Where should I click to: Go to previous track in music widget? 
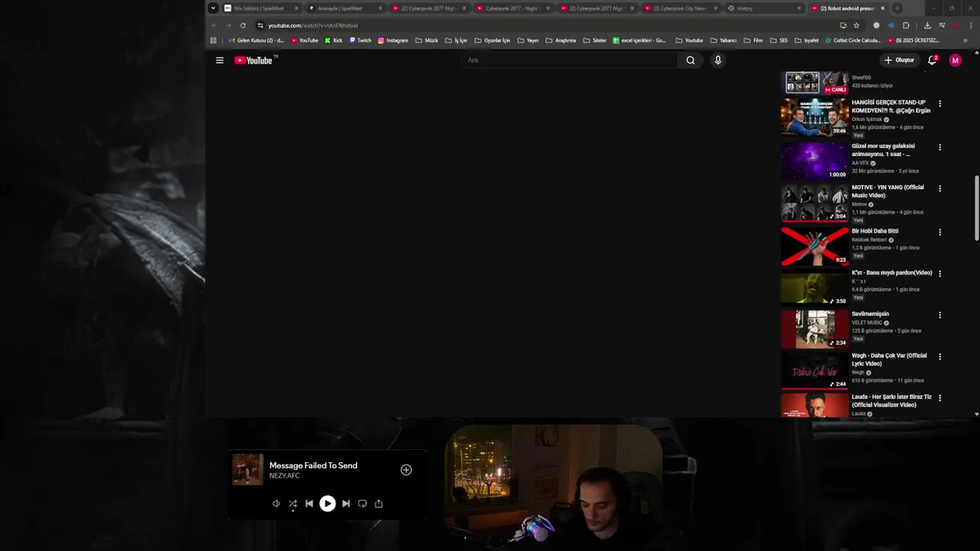coord(309,504)
